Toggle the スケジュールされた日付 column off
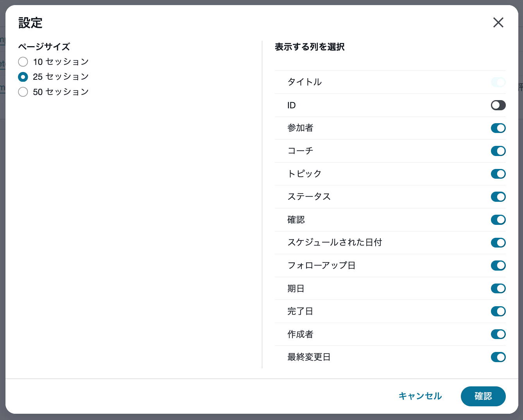This screenshot has height=420, width=523. 498,242
